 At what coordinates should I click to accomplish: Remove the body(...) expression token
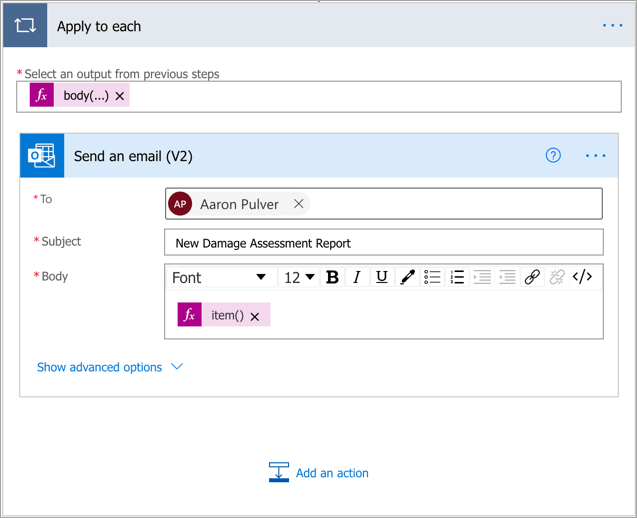[x=120, y=96]
